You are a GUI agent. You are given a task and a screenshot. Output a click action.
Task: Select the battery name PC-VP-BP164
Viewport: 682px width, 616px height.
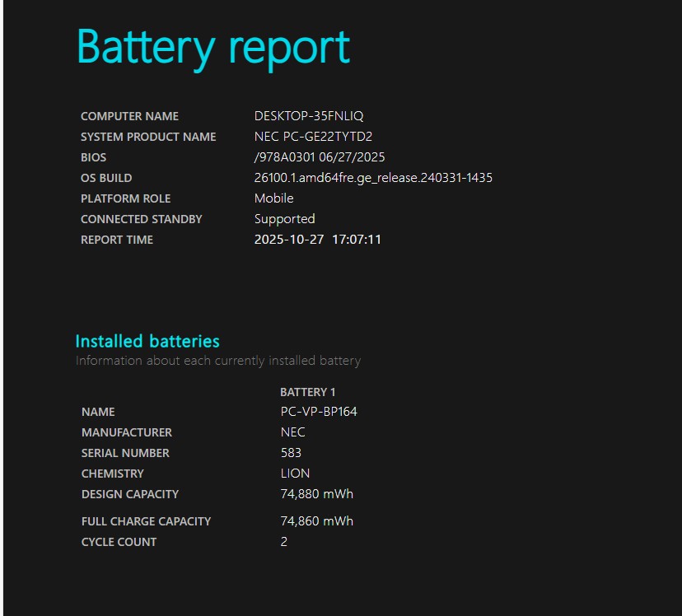[318, 412]
